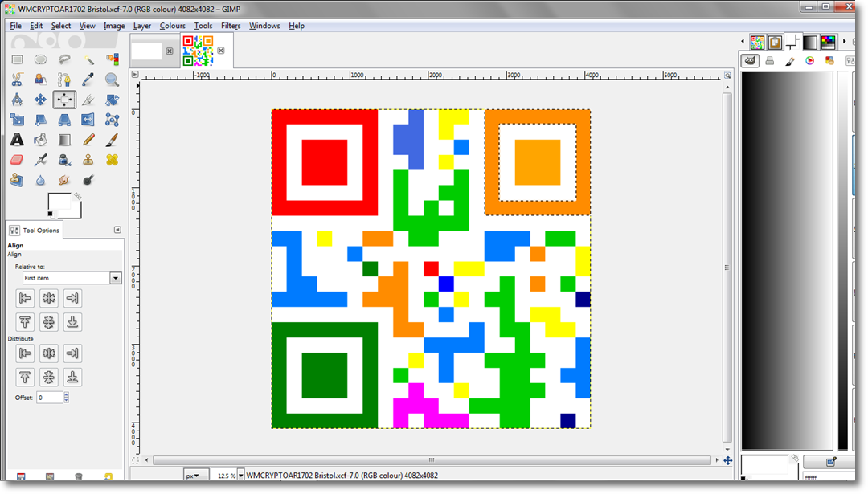This screenshot has height=494, width=868.
Task: Open the Colours menu
Action: click(x=173, y=26)
